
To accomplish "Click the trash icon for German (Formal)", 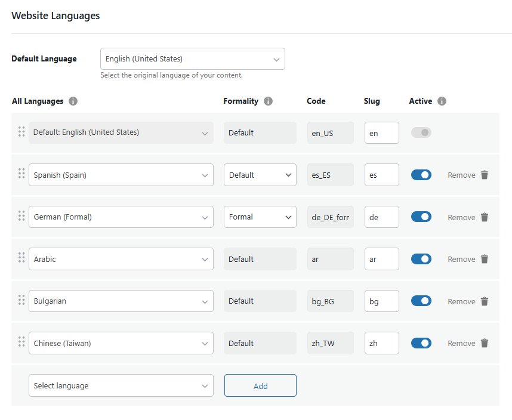I will (485, 217).
